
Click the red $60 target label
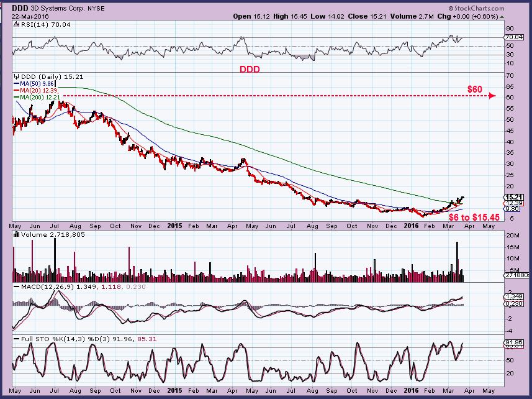pos(475,89)
